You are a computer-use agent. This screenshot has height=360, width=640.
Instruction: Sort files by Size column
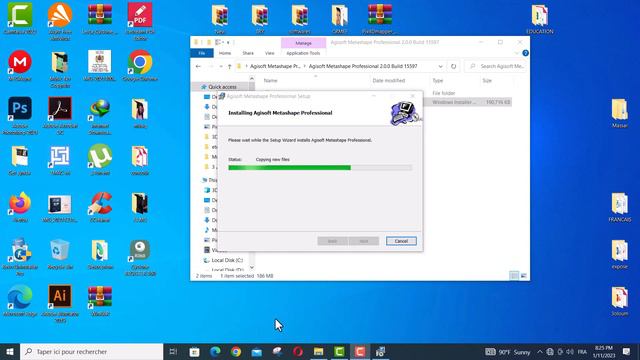click(x=487, y=80)
